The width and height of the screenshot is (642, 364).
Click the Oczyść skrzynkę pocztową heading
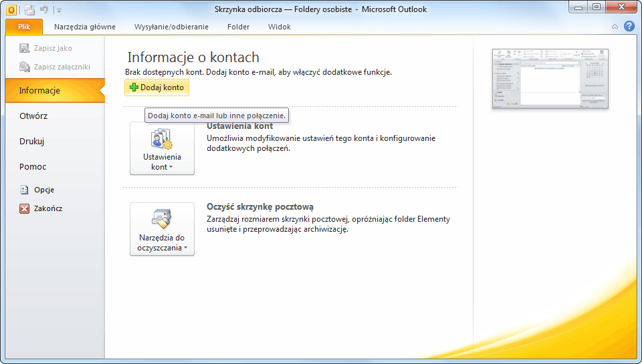pyautogui.click(x=260, y=207)
